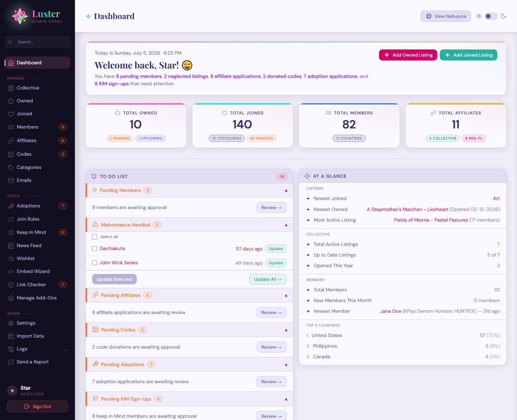
Task: Click the Collective sidebar icon
Action: point(11,88)
